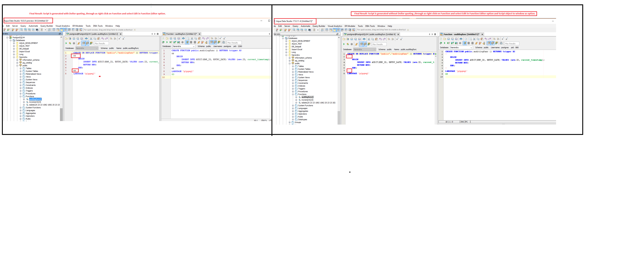This screenshot has width=644, height=274.
Task: Close the Function - auditlogfunc Untitled 5 tab
Action: (482, 34)
